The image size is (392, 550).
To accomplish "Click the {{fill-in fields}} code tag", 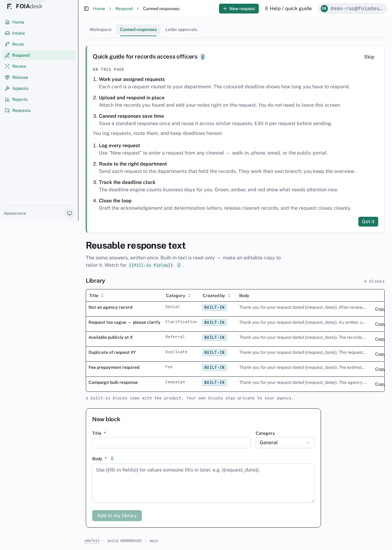I will point(151,265).
